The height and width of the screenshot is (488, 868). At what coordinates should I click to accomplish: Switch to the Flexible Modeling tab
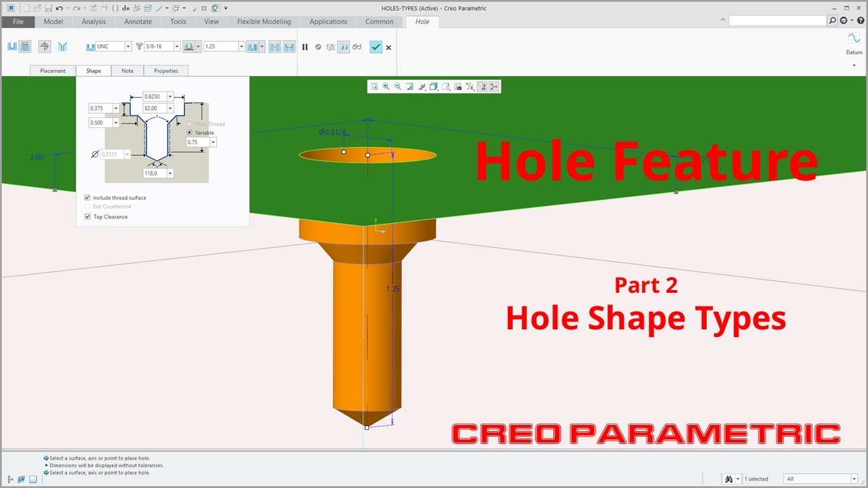click(x=264, y=22)
